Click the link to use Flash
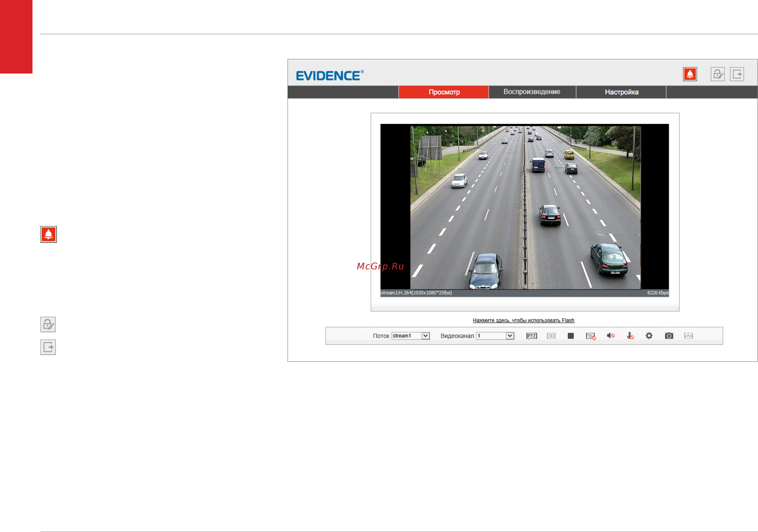758x532 pixels. (x=523, y=320)
